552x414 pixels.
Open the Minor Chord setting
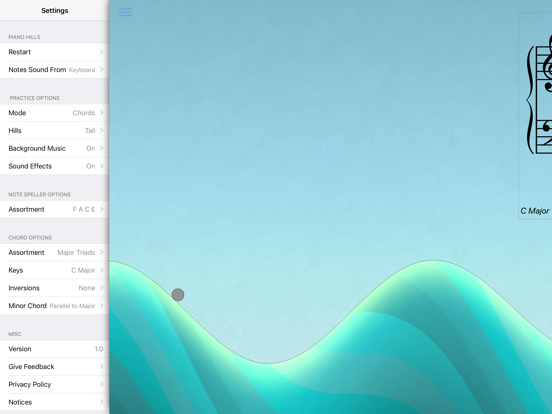55,306
